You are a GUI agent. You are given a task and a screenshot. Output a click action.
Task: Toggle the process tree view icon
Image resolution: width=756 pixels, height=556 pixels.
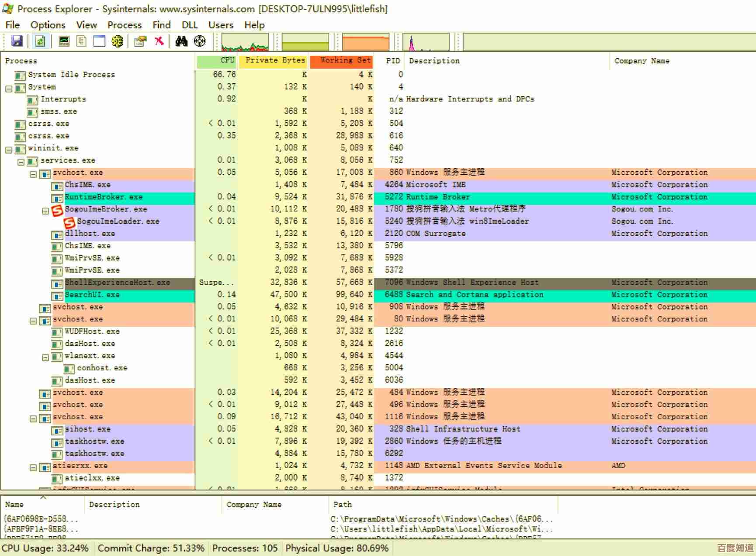(81, 41)
